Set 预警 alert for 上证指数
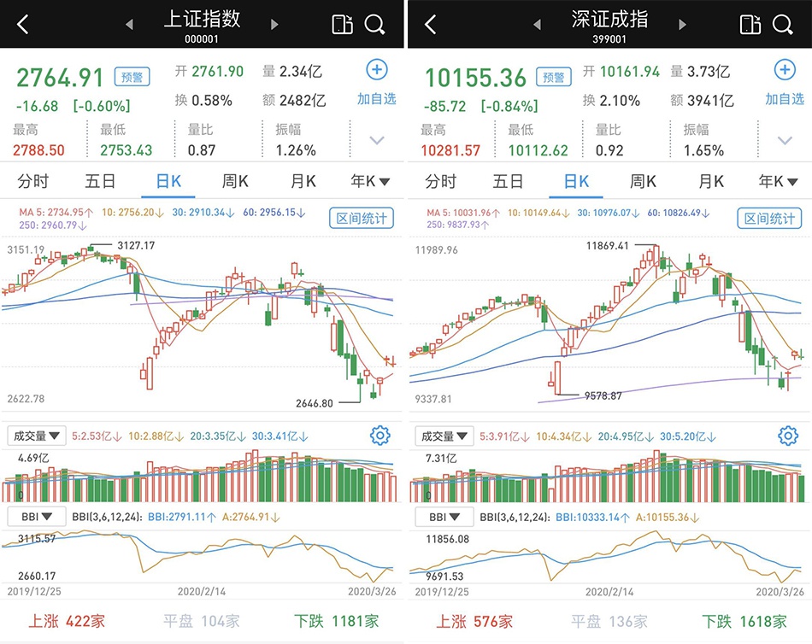 [x=132, y=77]
